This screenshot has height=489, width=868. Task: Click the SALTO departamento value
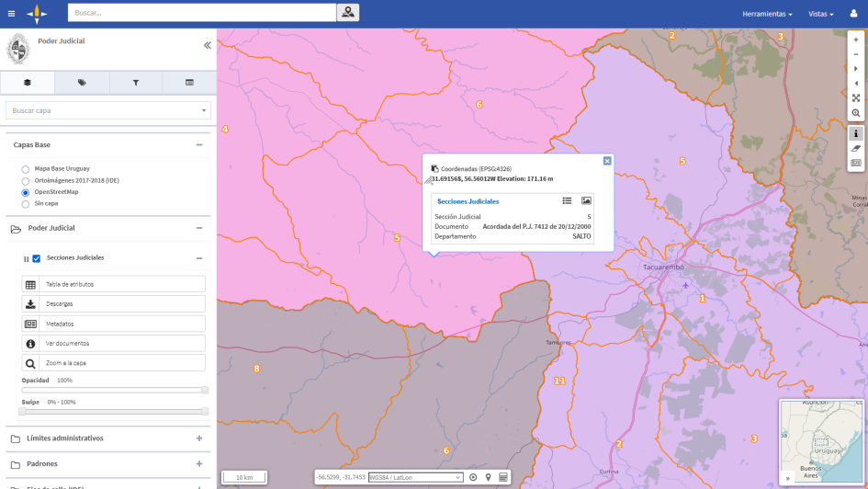581,236
